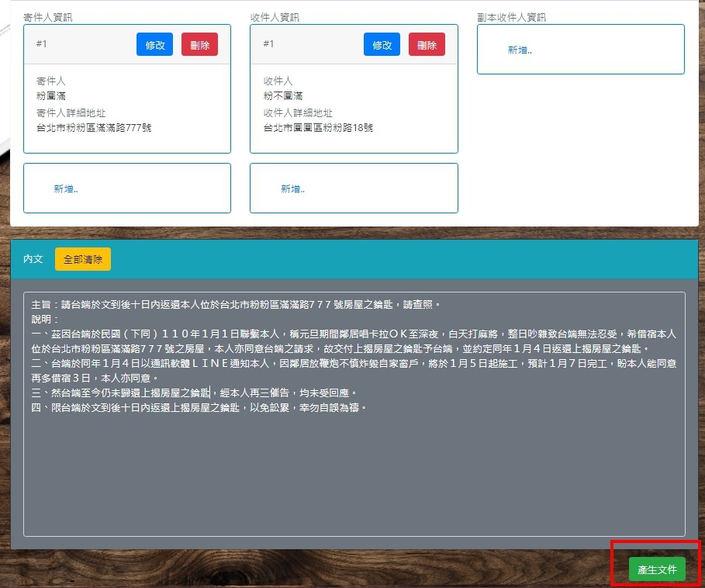Select recipient address 台北市圓圓區粉粉路18號
This screenshot has height=588, width=705.
[x=318, y=128]
